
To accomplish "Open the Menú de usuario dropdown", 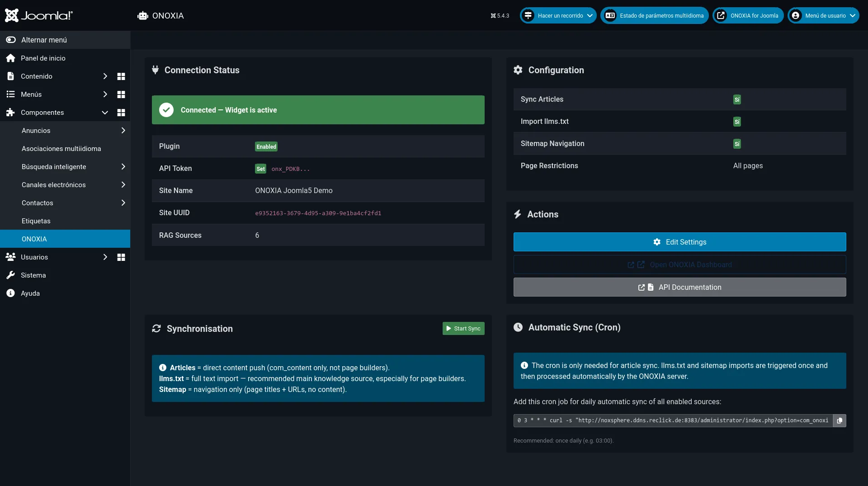I will pos(823,15).
